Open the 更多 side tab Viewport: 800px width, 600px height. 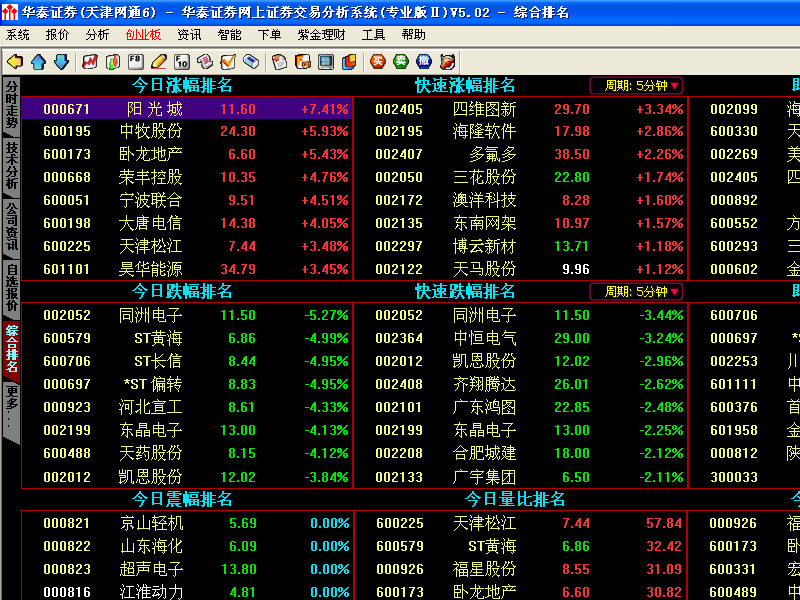[x=11, y=410]
